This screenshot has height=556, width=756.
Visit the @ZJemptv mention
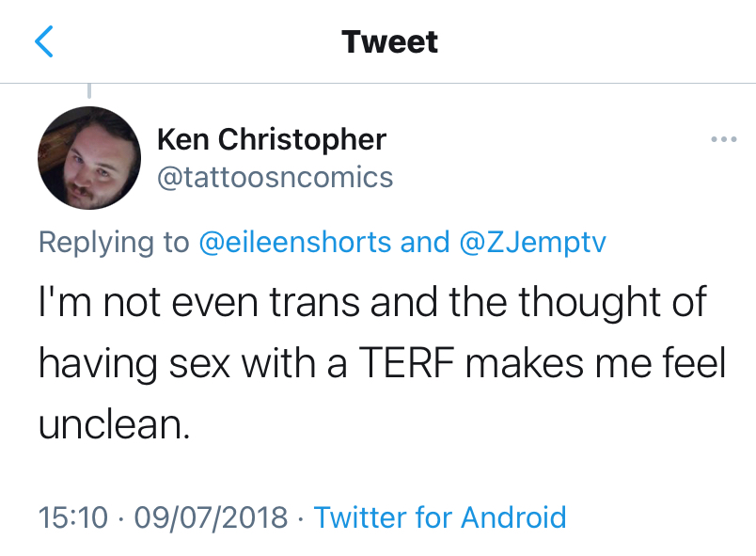(532, 242)
